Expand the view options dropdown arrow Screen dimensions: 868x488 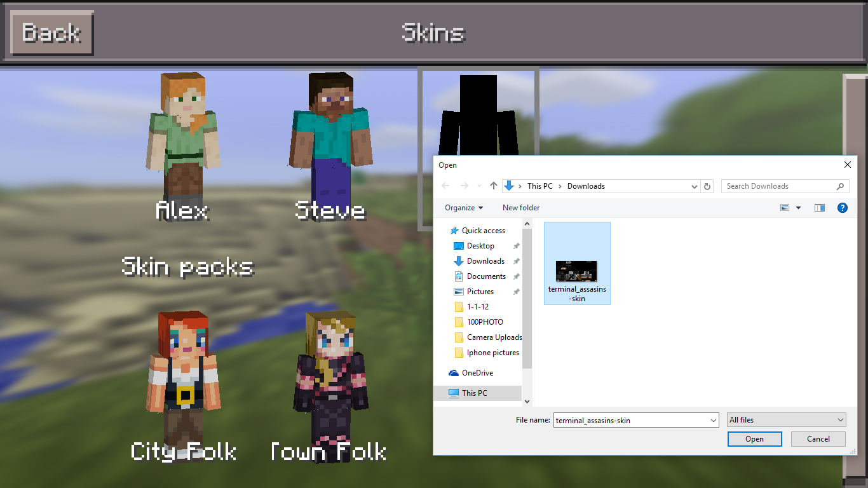[799, 208]
